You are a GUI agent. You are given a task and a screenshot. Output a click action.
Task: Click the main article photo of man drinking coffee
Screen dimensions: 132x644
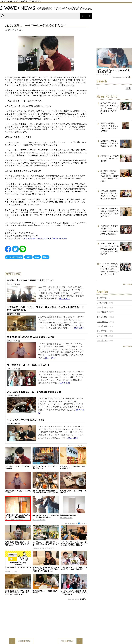click(x=46, y=53)
